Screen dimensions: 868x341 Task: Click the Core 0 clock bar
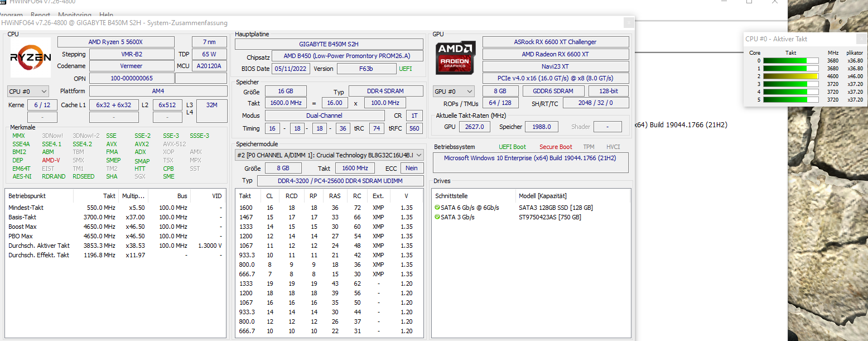pos(790,60)
